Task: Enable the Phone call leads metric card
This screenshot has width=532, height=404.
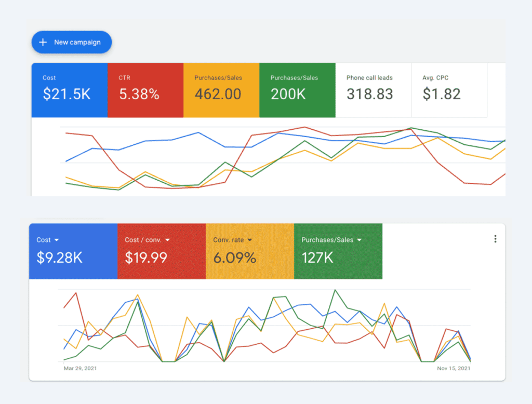Action: (x=373, y=90)
